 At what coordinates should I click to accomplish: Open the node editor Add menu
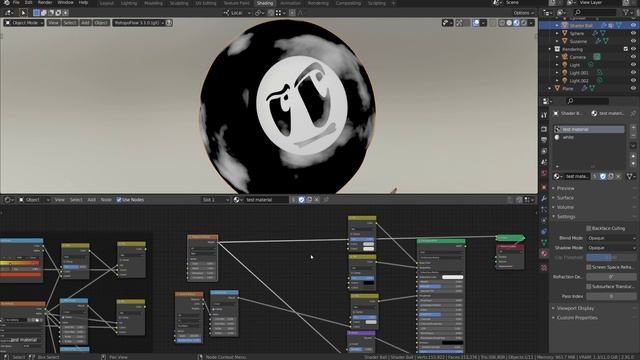(91, 200)
